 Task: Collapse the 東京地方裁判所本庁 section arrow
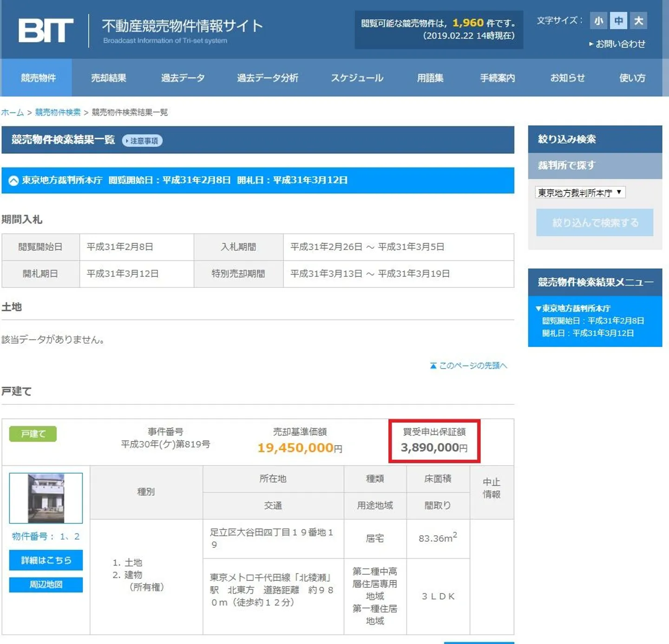pyautogui.click(x=13, y=181)
